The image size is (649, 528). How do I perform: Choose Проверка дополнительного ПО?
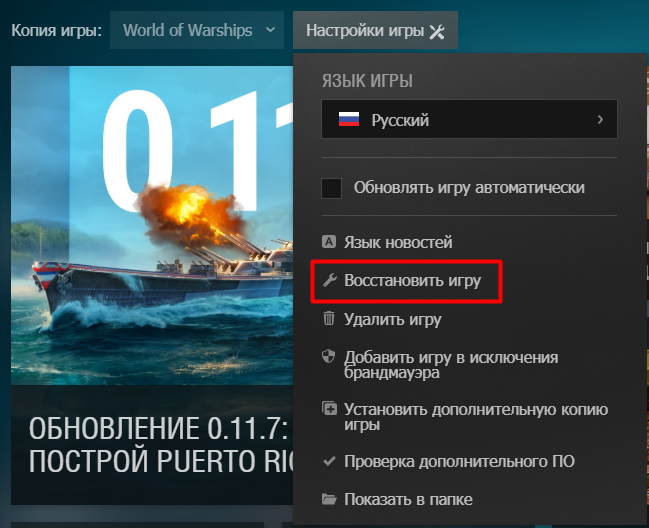click(x=448, y=461)
